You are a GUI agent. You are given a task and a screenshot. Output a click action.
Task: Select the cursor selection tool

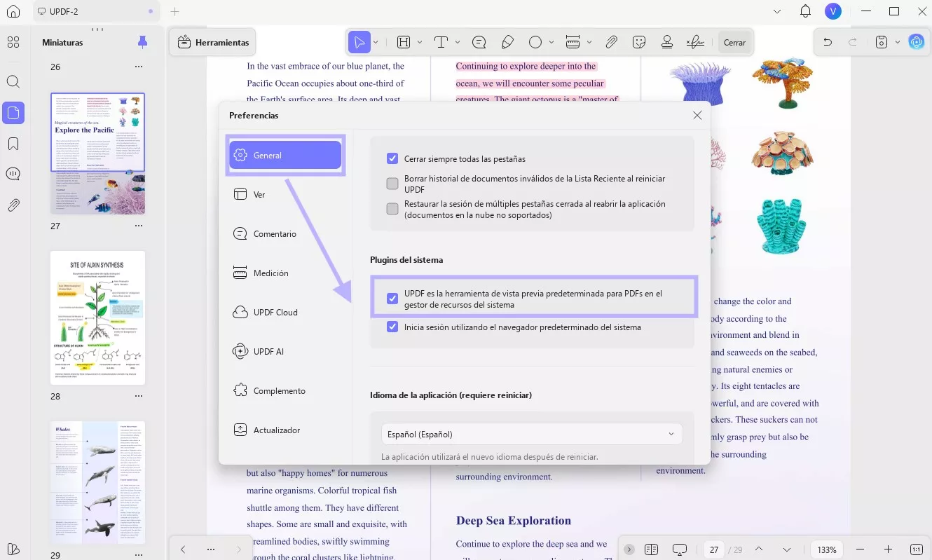click(x=359, y=43)
